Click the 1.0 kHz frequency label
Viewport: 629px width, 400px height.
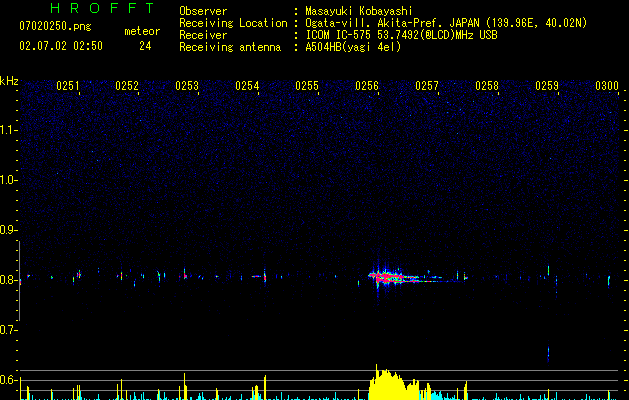pos(8,180)
